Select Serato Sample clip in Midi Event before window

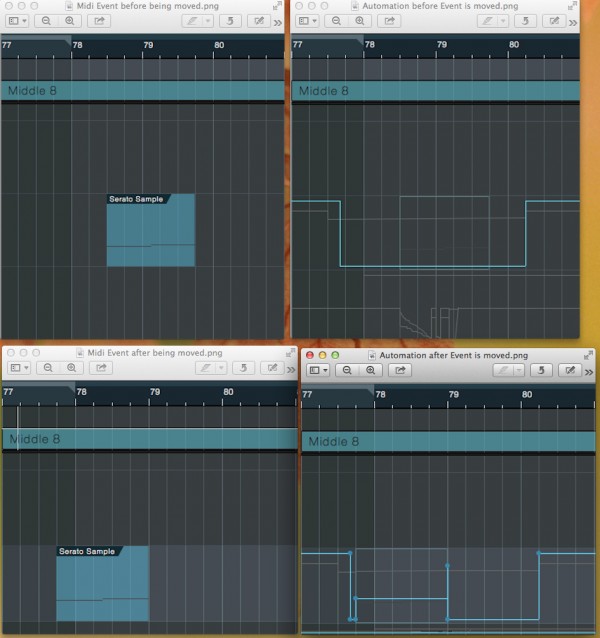151,230
